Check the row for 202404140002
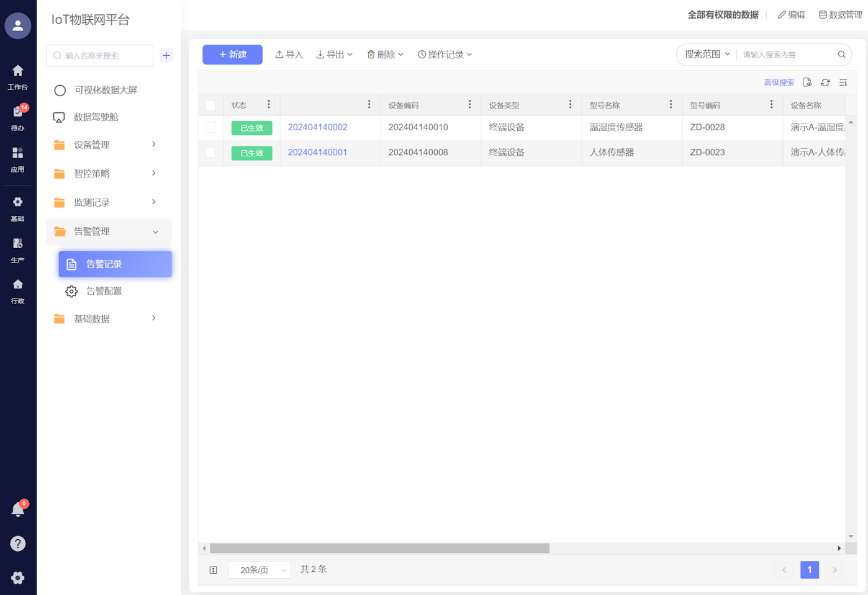Screen dimensions: 868x595 tap(211, 128)
